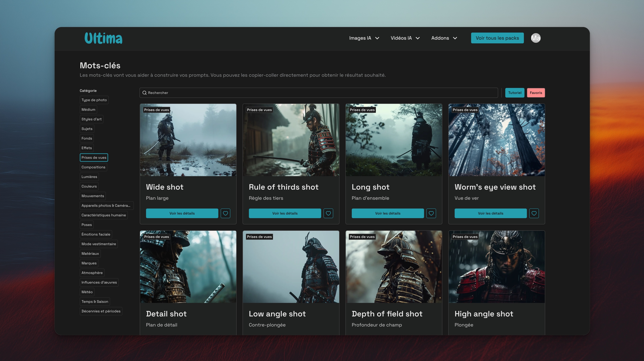Open the Detail shot thumbnail image

click(188, 267)
